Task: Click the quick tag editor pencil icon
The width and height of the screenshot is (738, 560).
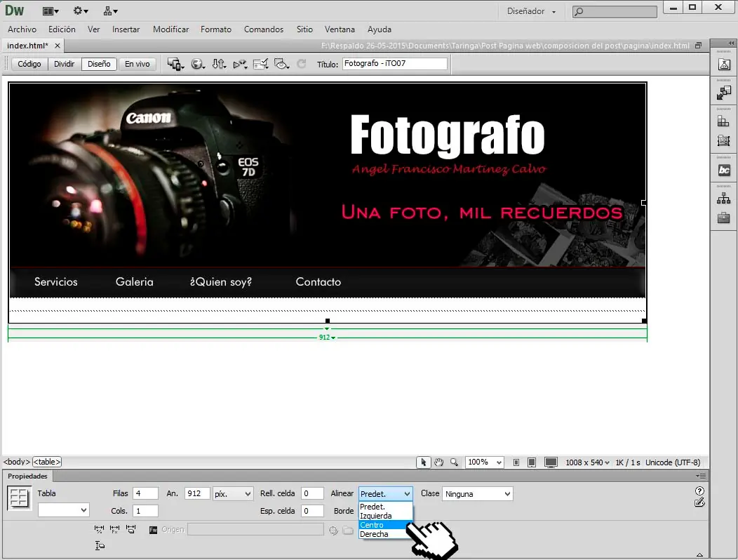Action: pos(699,502)
